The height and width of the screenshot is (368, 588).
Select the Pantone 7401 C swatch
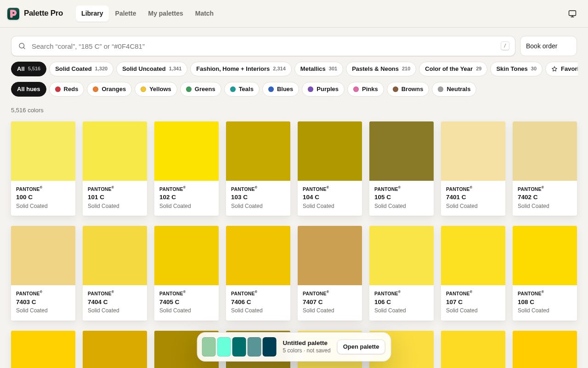click(473, 168)
